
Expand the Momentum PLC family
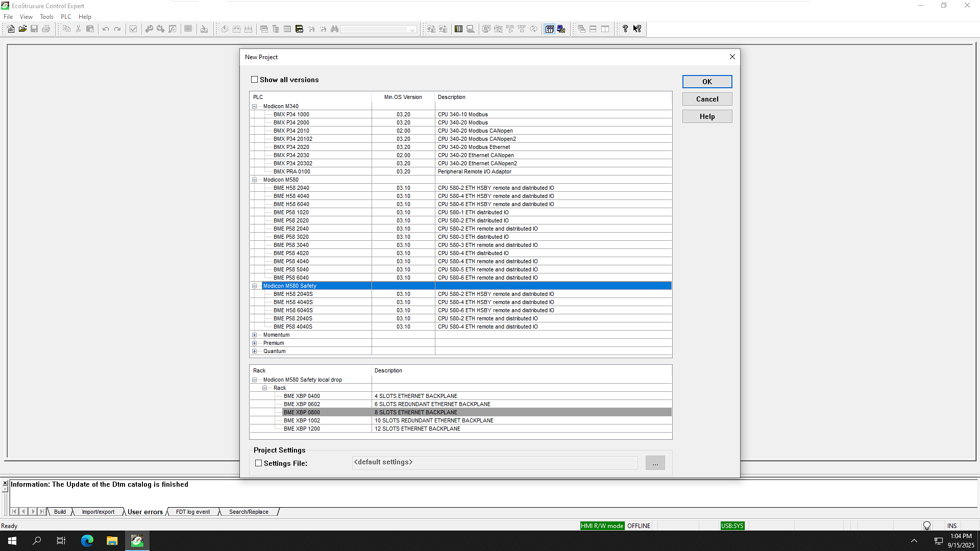[x=254, y=335]
